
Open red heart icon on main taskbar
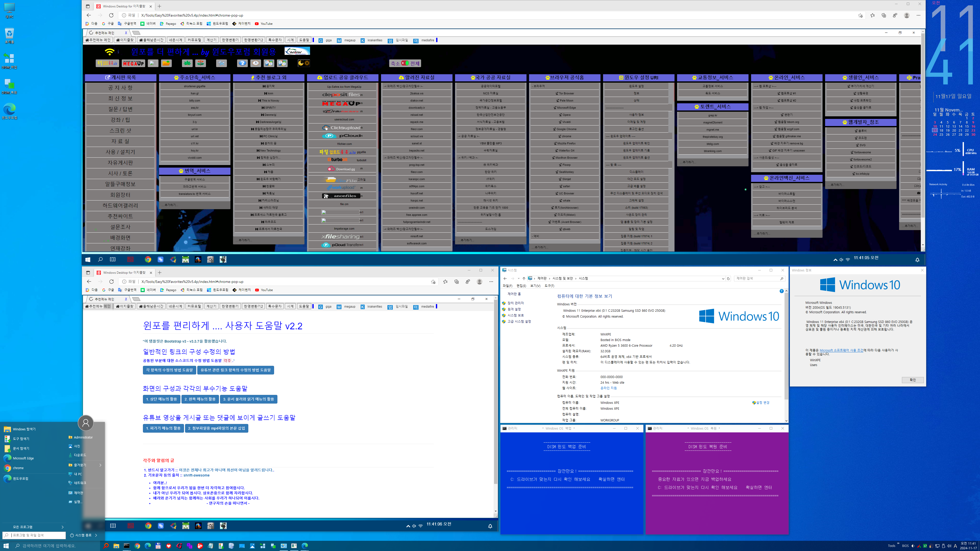click(168, 546)
